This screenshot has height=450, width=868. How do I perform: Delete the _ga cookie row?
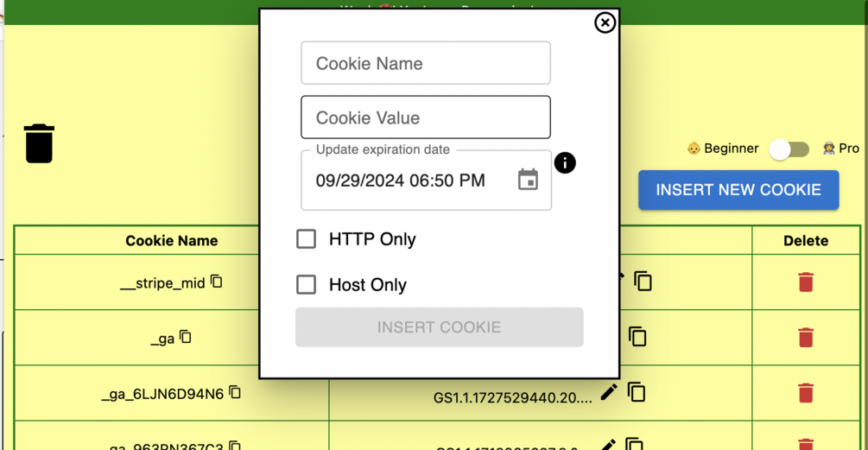[805, 338]
